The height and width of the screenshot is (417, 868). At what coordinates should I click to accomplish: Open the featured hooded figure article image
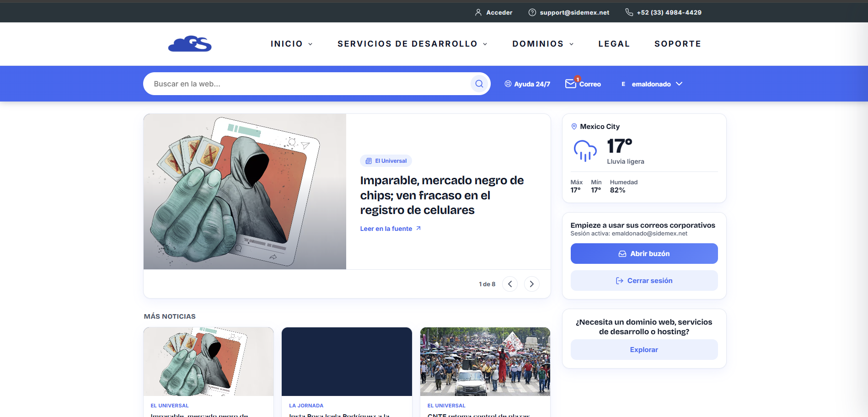245,192
